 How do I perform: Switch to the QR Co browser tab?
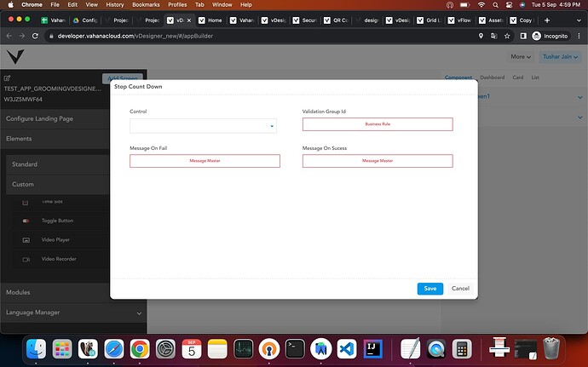pos(337,20)
